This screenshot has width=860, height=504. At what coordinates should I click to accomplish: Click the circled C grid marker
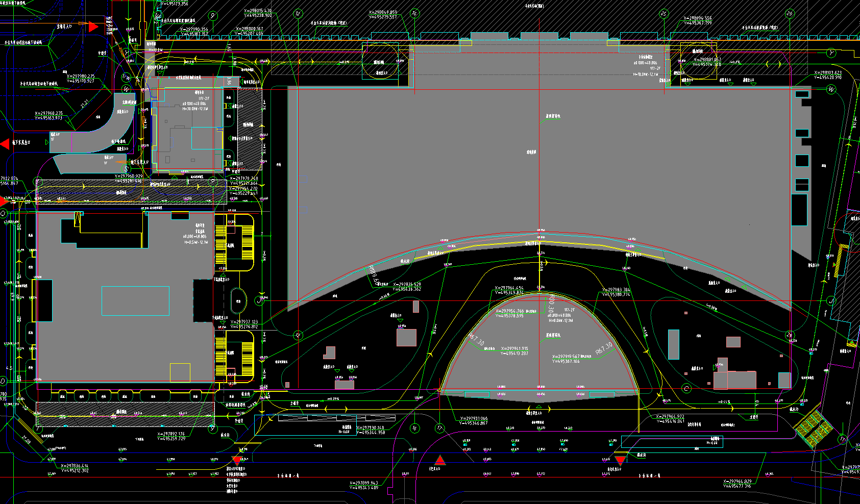click(686, 389)
